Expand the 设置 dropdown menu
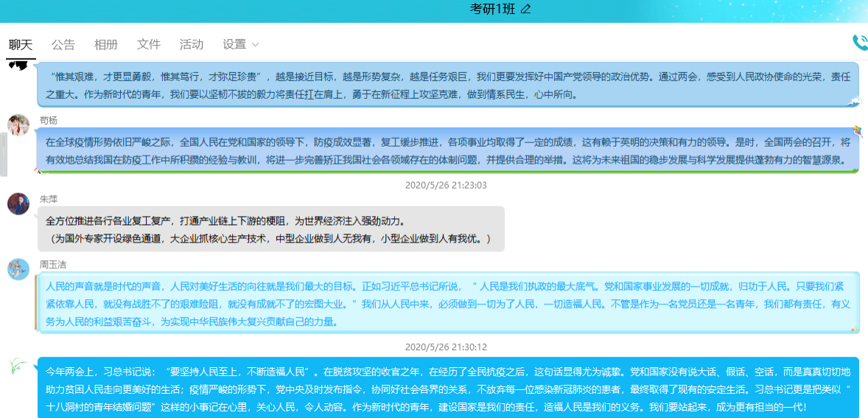This screenshot has width=868, height=418. [x=240, y=45]
